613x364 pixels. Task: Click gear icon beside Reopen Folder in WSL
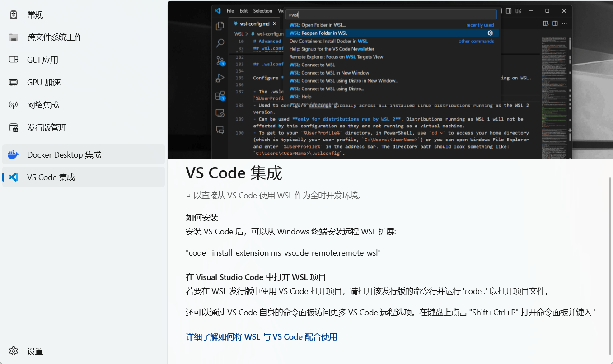coord(490,33)
